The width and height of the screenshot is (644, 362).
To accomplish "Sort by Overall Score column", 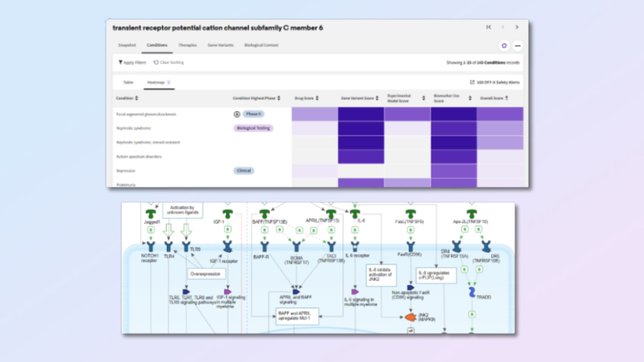I will coord(506,98).
